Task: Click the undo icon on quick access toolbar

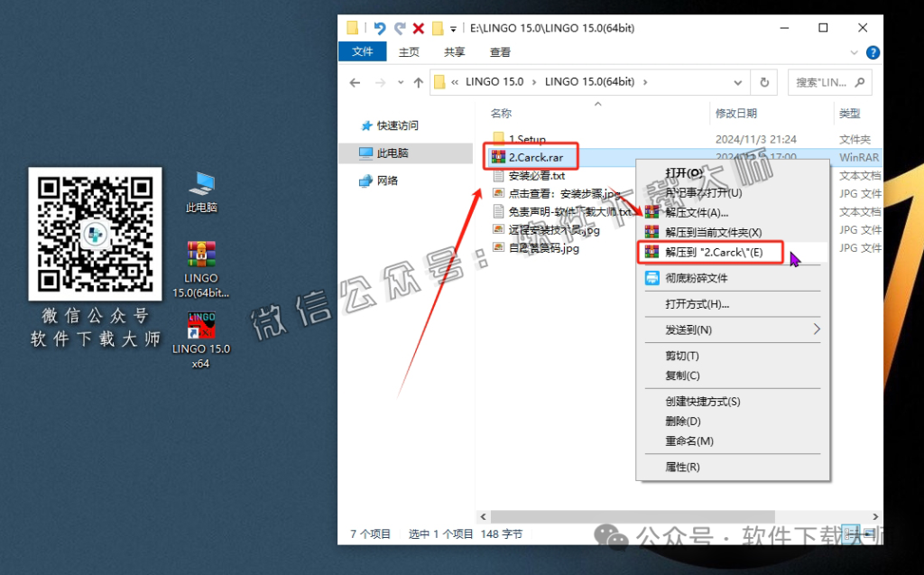Action: coord(380,28)
